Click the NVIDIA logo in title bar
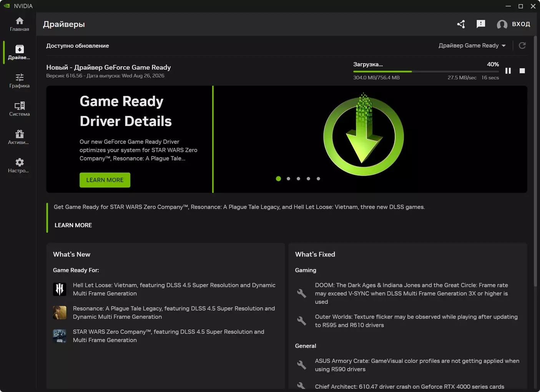 [7, 6]
